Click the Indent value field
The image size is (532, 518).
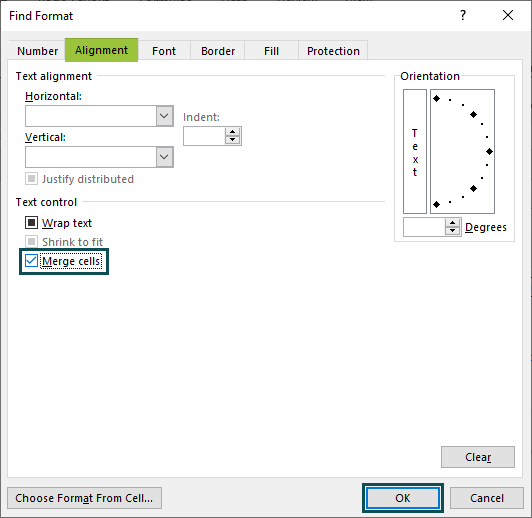coord(204,136)
